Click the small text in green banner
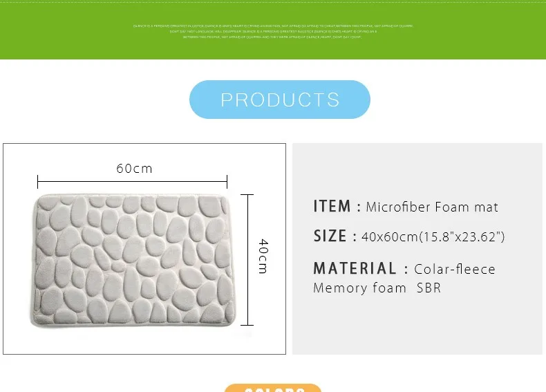Screen dimensions: 546x392 (272, 31)
